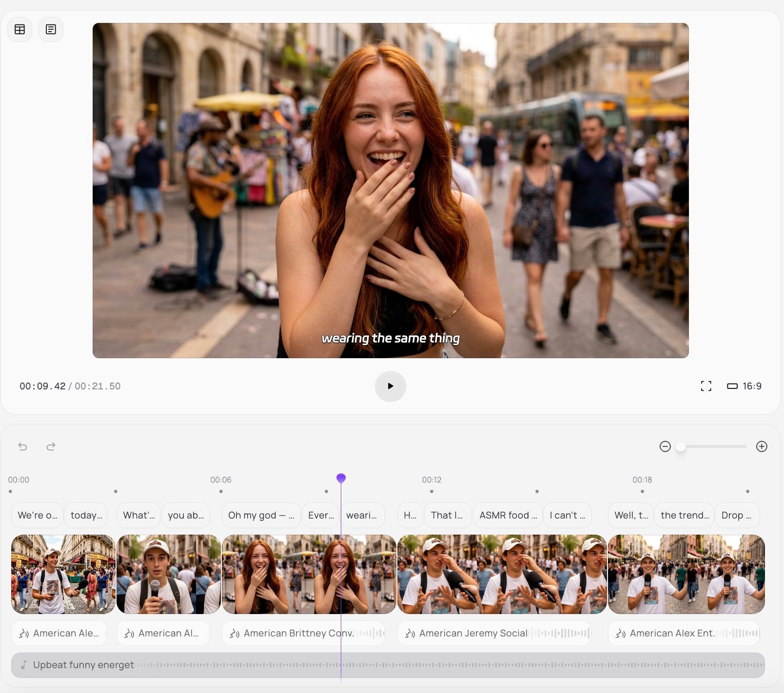Image resolution: width=784 pixels, height=693 pixels.
Task: Select the purple playhead marker
Action: pos(341,478)
